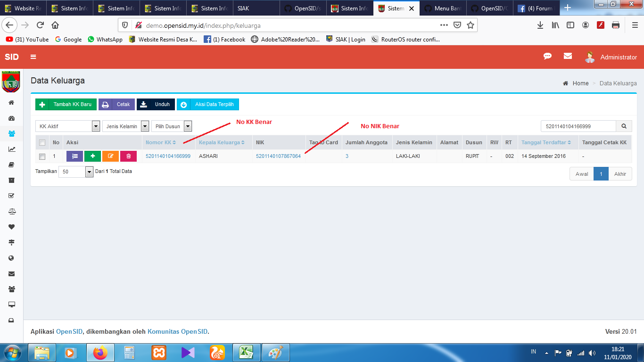The image size is (644, 362).
Task: Click the pink delete trash button for ASHARI
Action: 128,156
